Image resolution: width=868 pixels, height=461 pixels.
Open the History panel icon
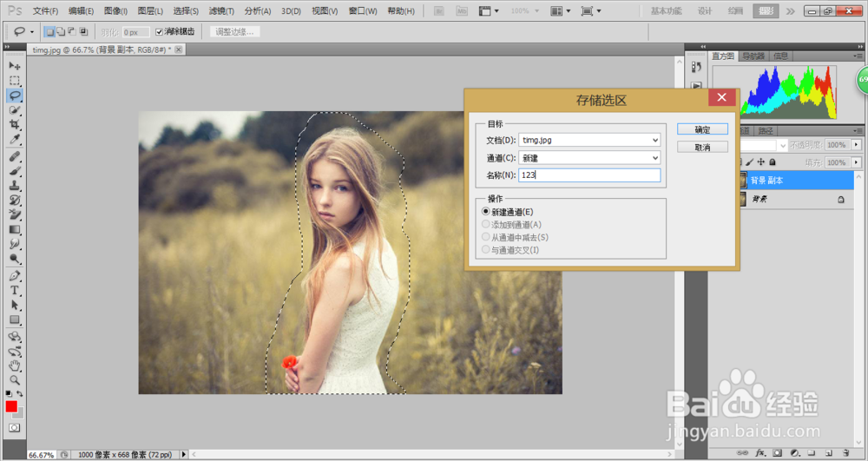tap(696, 66)
